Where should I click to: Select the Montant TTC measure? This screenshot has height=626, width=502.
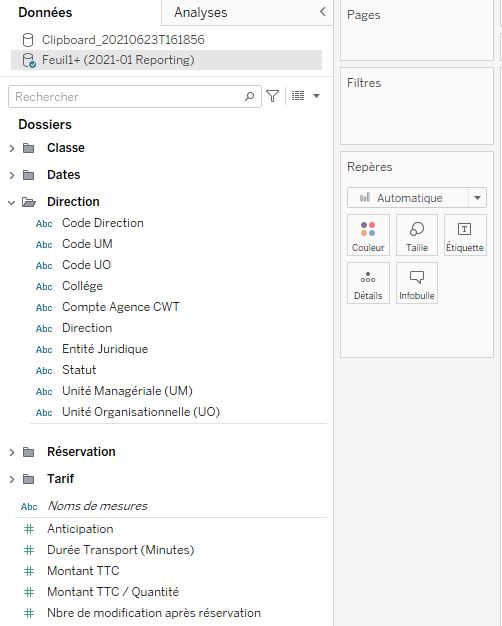(83, 571)
